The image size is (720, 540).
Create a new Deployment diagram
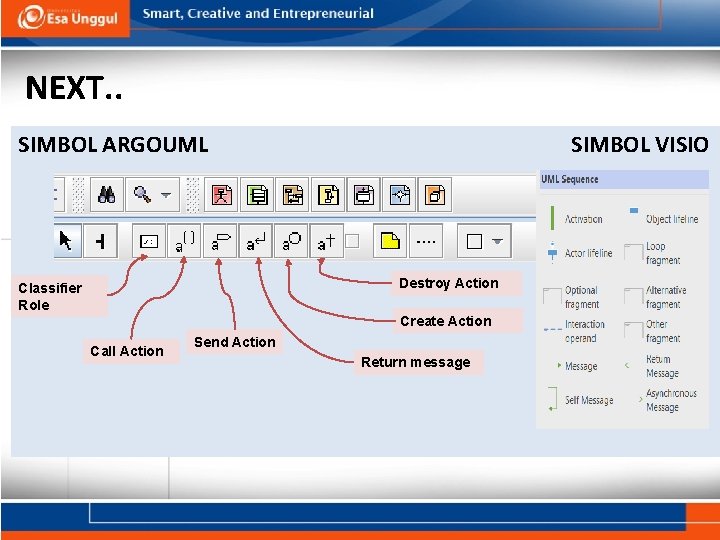pyautogui.click(x=435, y=195)
